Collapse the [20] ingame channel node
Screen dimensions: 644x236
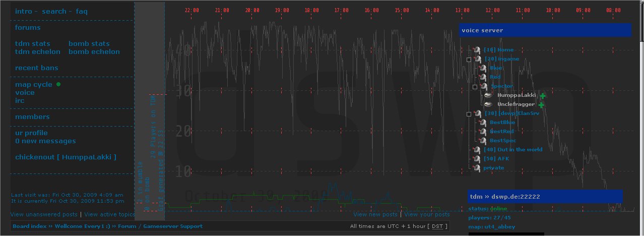pyautogui.click(x=469, y=60)
